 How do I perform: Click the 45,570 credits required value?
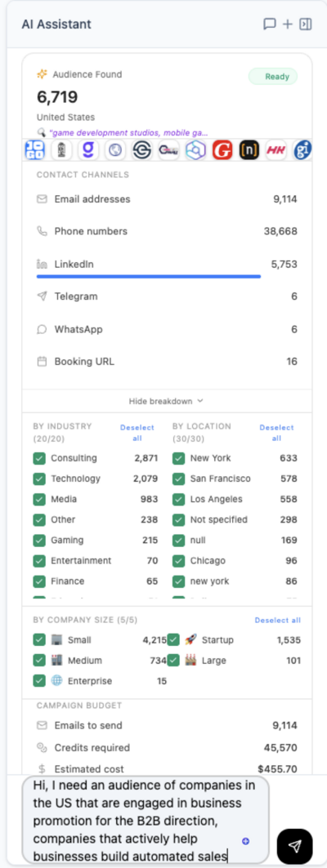[x=279, y=747]
